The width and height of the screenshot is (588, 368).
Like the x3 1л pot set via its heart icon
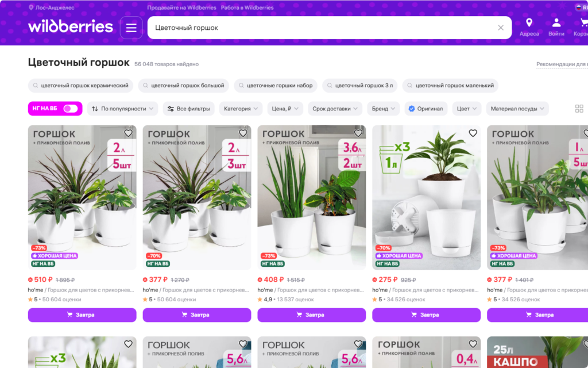coord(473,133)
